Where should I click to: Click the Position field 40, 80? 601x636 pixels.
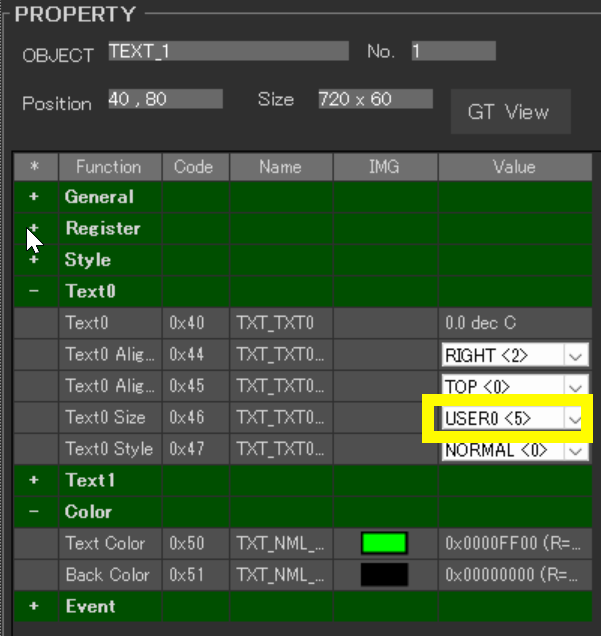pos(164,100)
